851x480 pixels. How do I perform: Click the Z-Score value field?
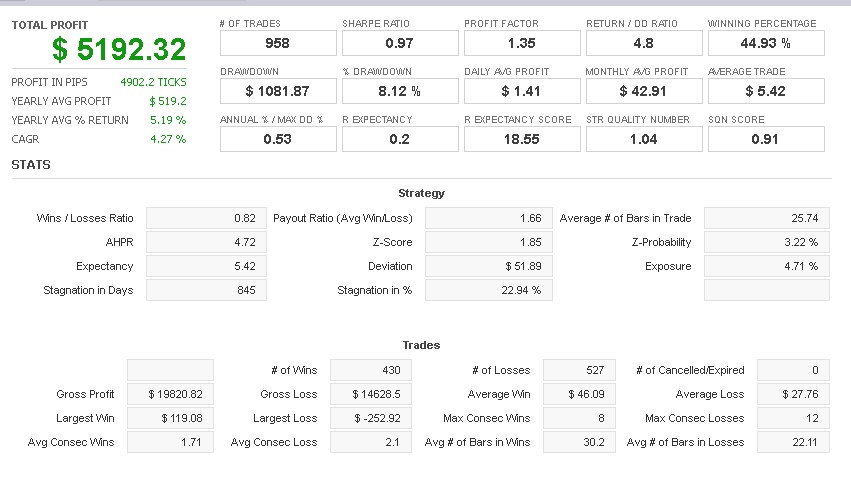488,242
